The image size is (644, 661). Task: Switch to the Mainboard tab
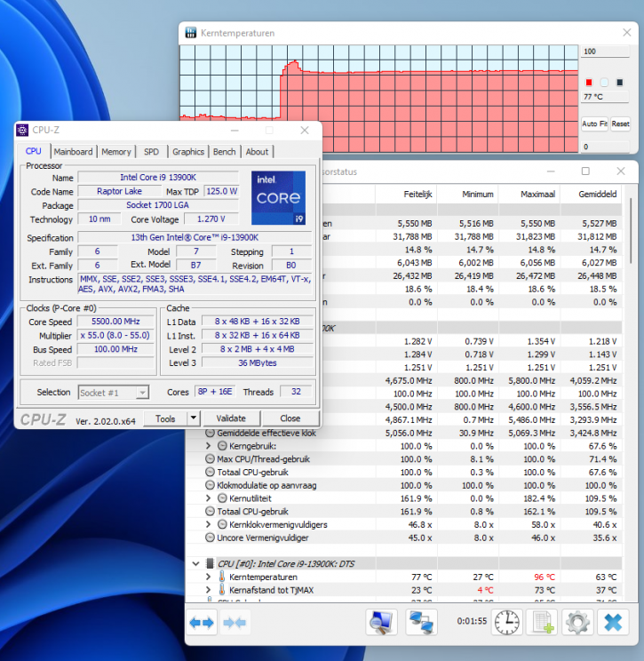[x=73, y=152]
